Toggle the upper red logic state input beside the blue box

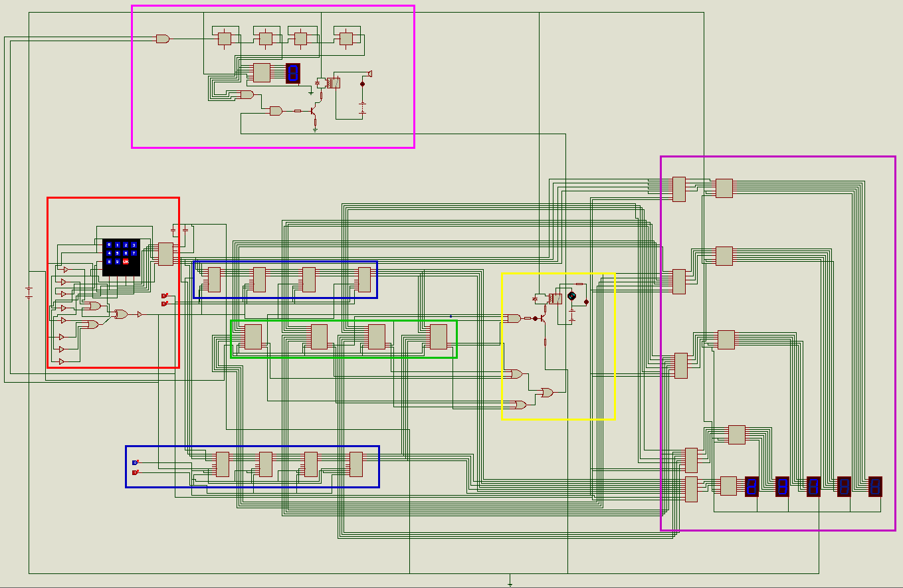pos(163,296)
